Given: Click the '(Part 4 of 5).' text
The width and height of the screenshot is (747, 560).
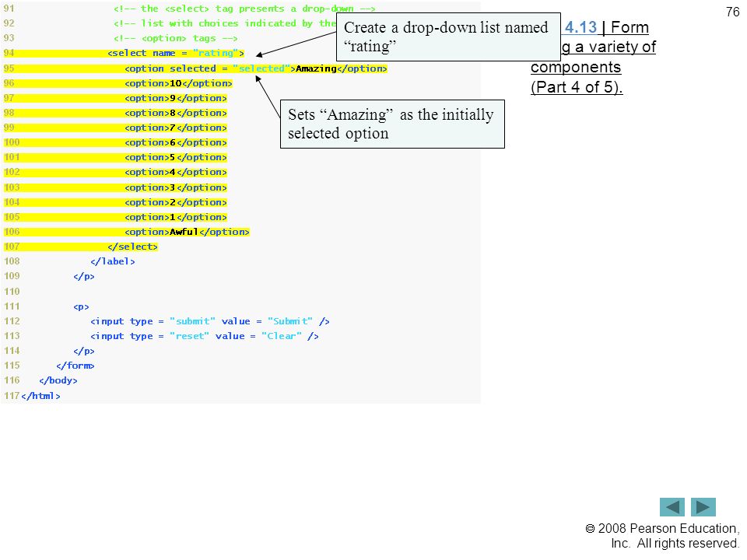Looking at the screenshot, I should click(577, 87).
